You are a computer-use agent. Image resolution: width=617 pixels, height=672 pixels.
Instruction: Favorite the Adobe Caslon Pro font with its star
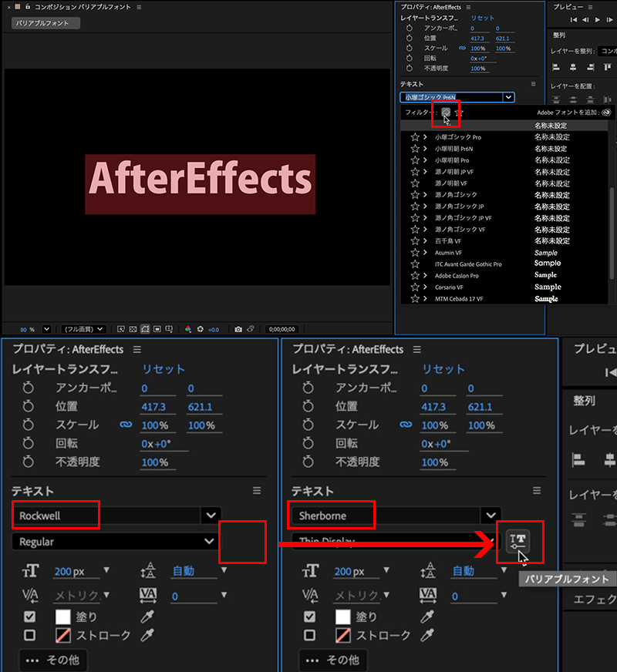coord(415,276)
